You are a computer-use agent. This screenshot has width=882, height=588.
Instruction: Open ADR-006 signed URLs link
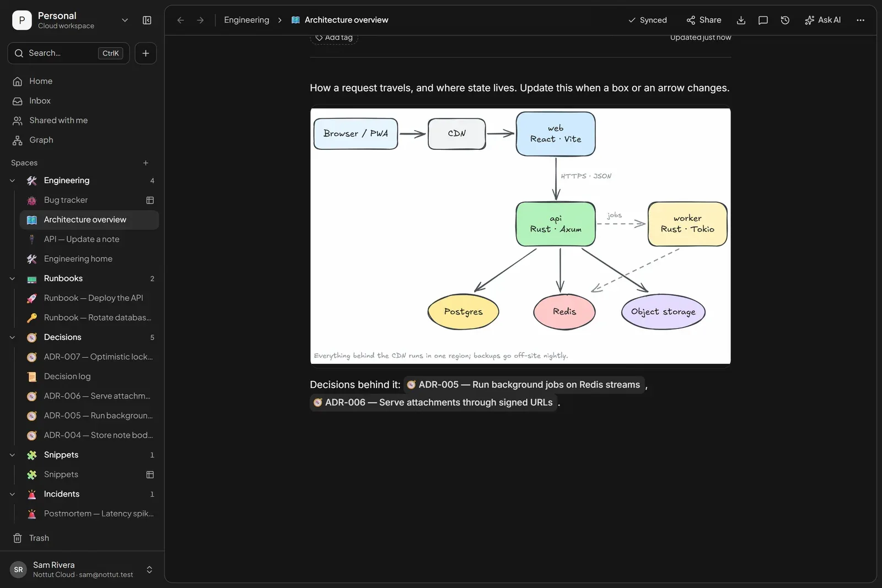433,402
